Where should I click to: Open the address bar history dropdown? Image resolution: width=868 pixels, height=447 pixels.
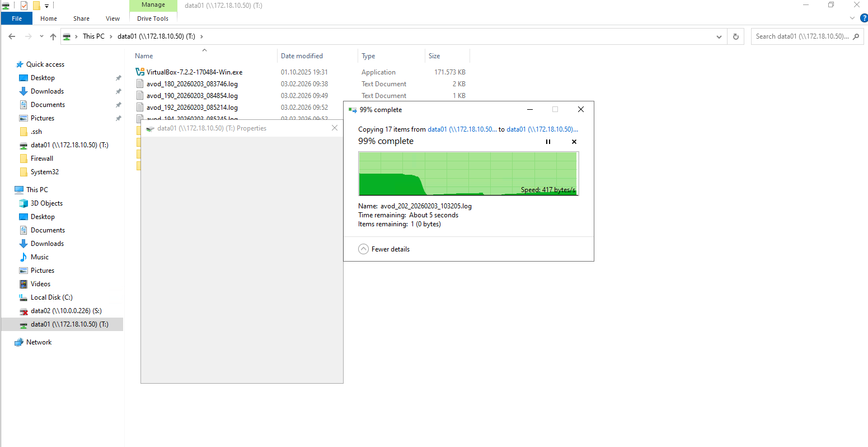[x=719, y=36]
